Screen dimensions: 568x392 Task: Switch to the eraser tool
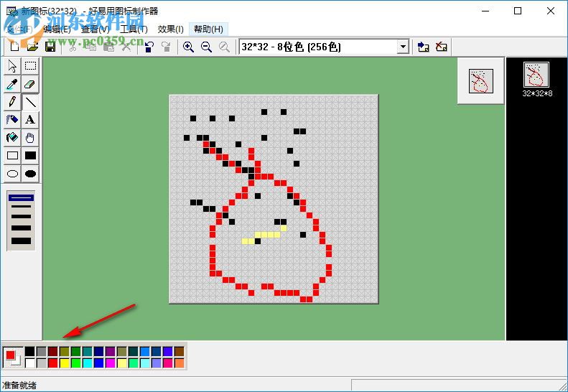point(30,84)
